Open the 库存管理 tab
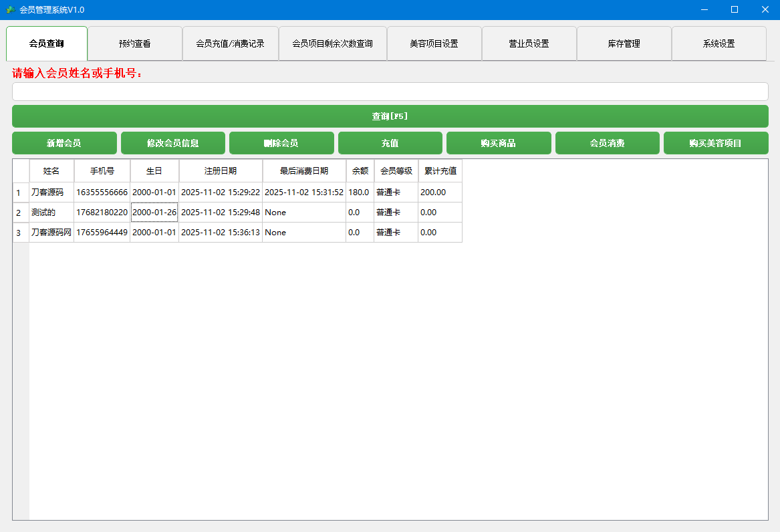 [x=624, y=43]
